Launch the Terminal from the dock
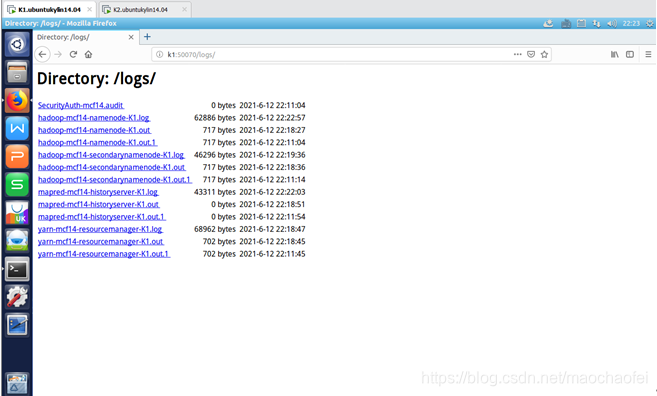Image resolution: width=657 pixels, height=396 pixels. (x=17, y=269)
